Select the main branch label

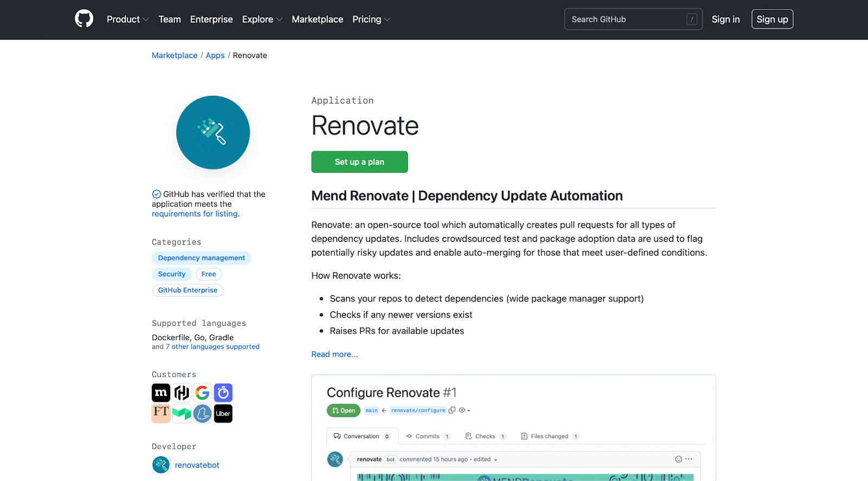[372, 411]
